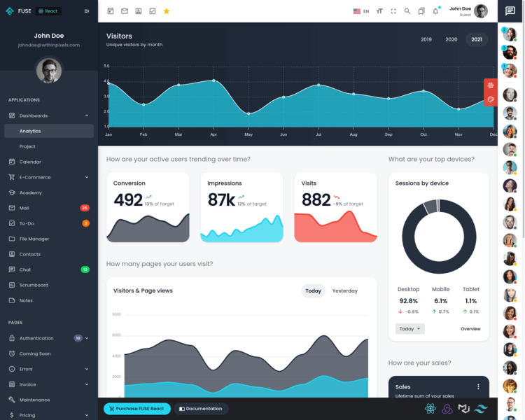Screen dimensions: 525x420
Task: Click the Conversion card
Action: 148,207
